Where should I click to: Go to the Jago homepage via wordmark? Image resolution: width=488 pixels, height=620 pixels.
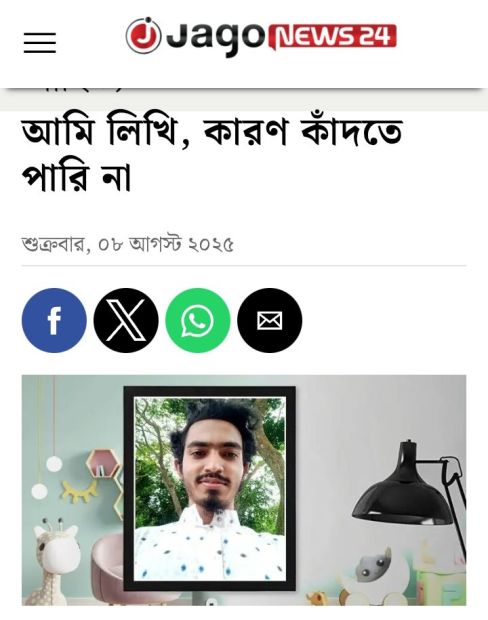[x=215, y=38]
